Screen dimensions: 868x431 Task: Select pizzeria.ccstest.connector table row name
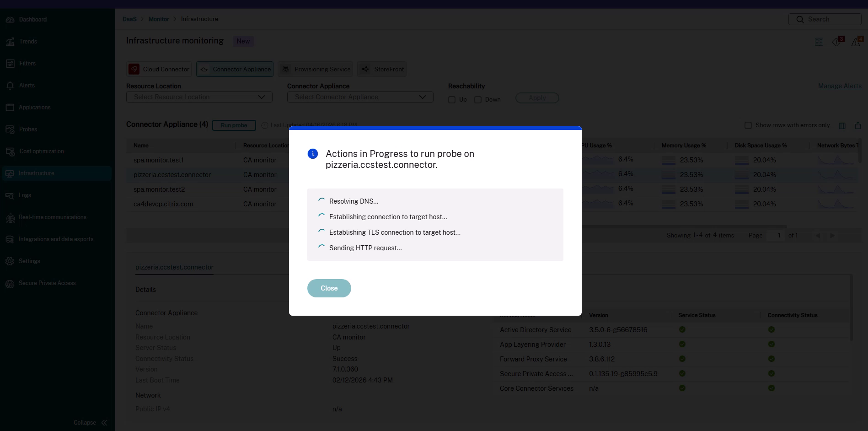172,175
